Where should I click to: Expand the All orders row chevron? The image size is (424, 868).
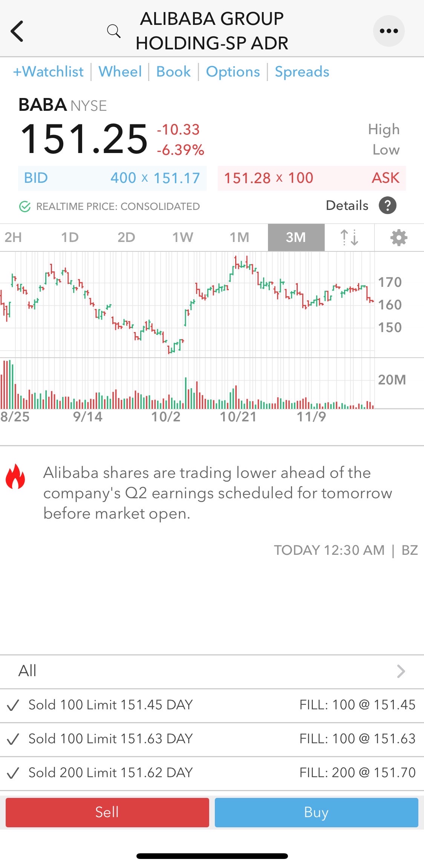(x=401, y=671)
